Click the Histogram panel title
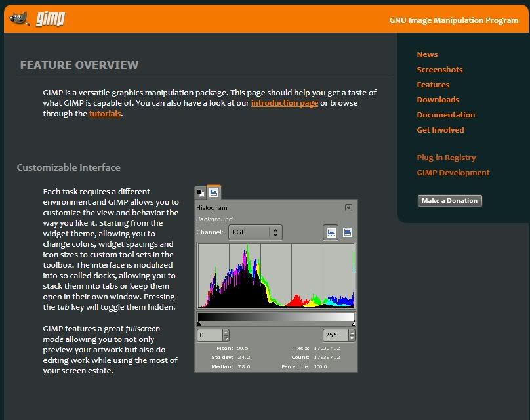 pyautogui.click(x=212, y=207)
